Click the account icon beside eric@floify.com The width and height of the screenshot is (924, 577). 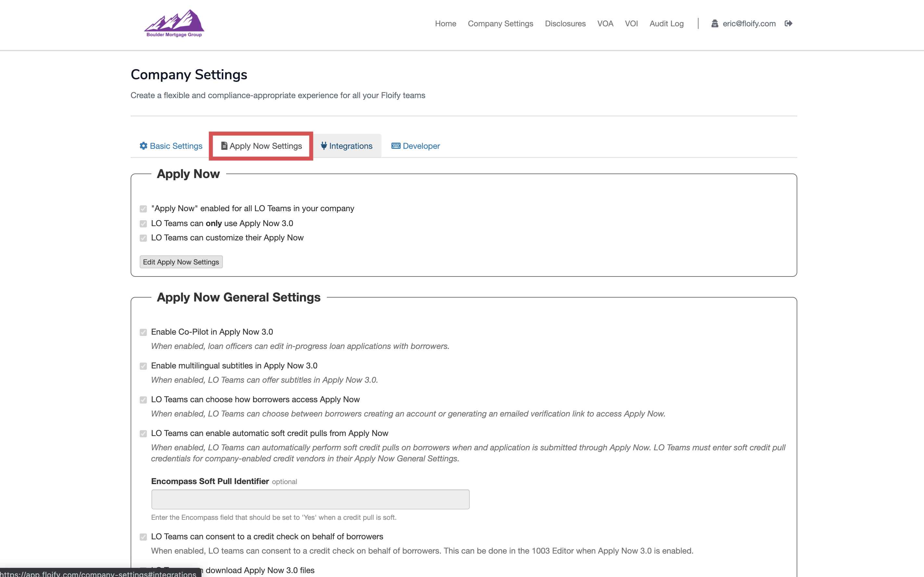pos(714,23)
